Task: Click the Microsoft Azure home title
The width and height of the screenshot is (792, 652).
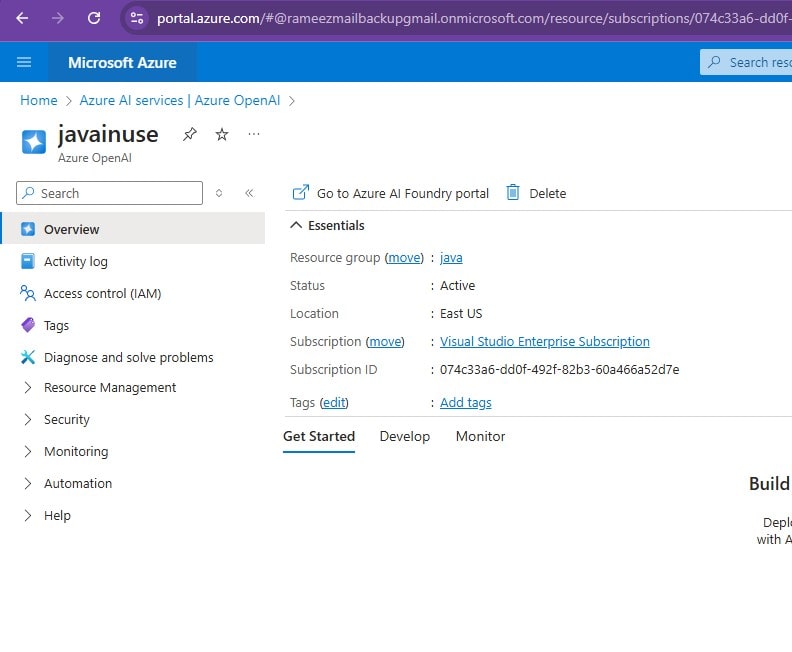Action: [122, 63]
